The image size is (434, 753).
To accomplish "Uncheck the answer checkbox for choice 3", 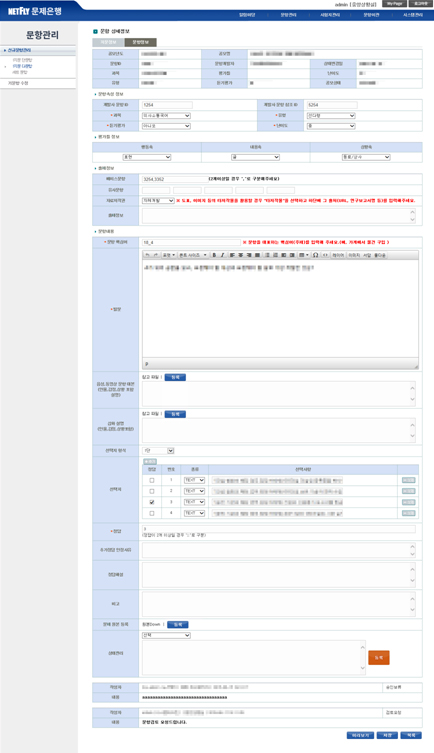I will [x=152, y=502].
